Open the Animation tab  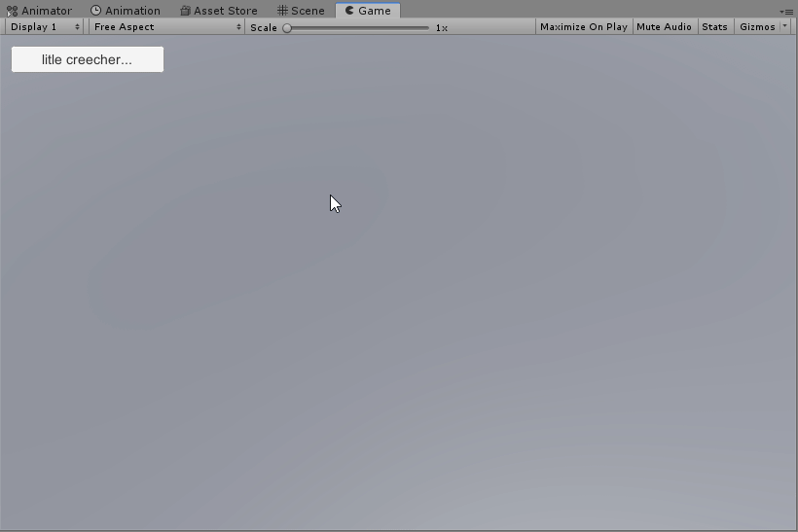click(126, 11)
